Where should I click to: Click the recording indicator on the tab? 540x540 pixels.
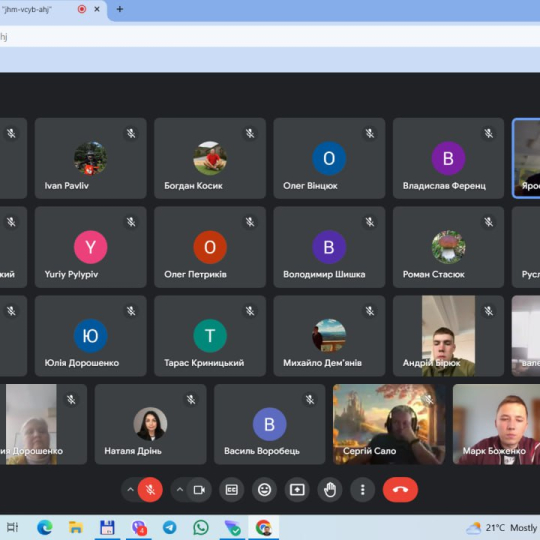[82, 9]
